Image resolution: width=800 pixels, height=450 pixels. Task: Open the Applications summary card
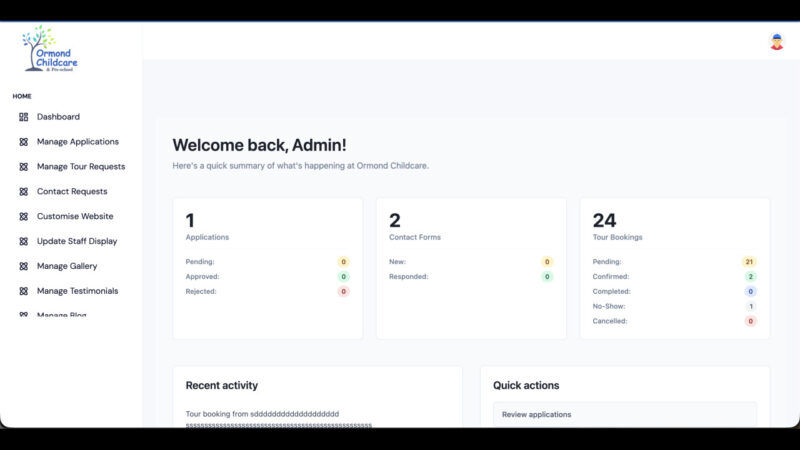pyautogui.click(x=267, y=268)
